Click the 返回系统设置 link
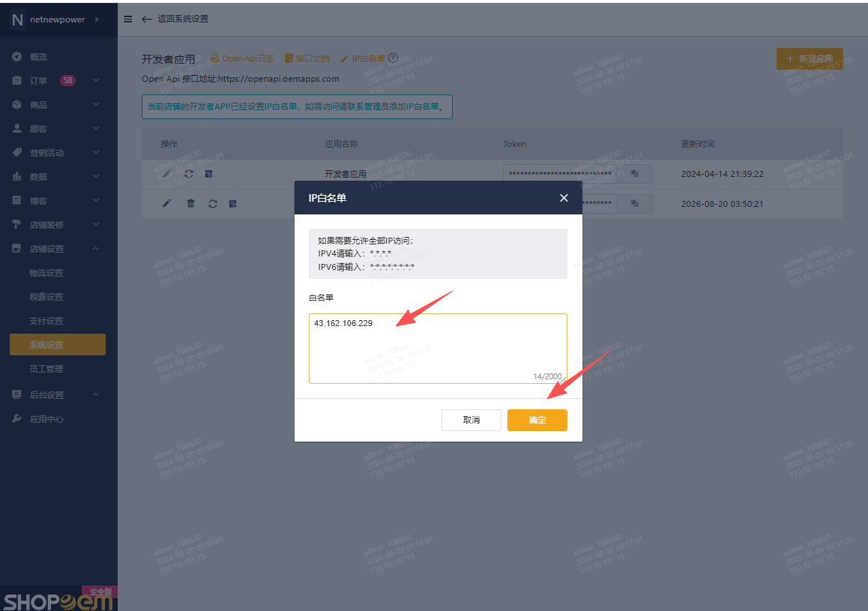868x611 pixels. coord(183,19)
